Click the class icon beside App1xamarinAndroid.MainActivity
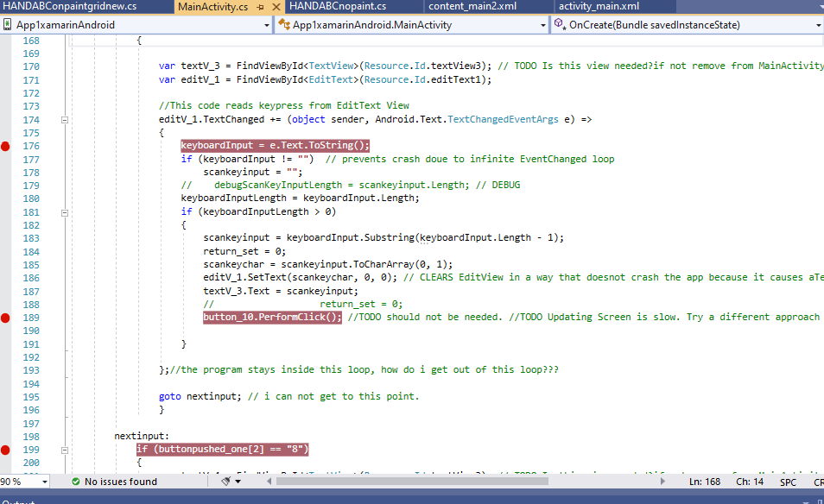 (282, 25)
